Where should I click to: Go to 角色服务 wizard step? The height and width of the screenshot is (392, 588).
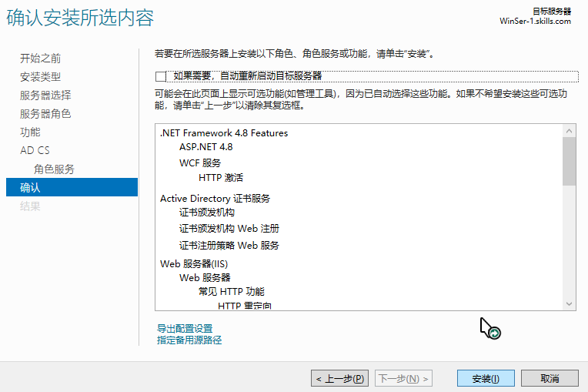point(54,169)
